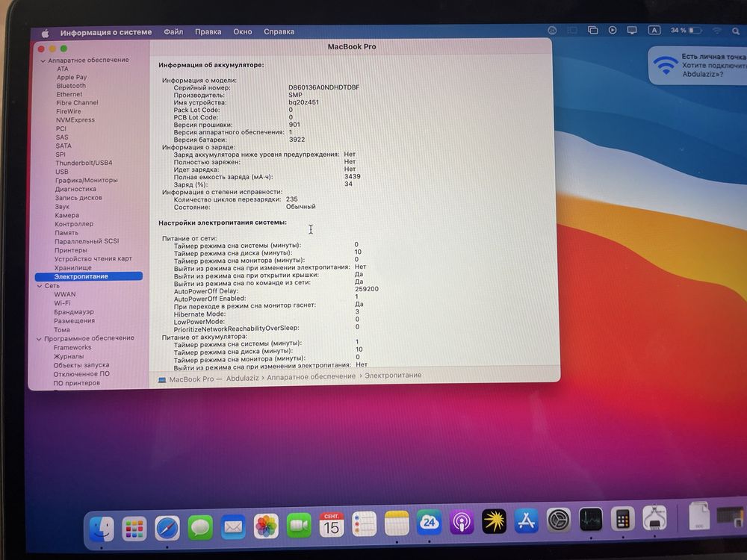This screenshot has width=747, height=560.
Task: Select Thunderbolt/USB4 in the sidebar
Action: click(x=84, y=163)
